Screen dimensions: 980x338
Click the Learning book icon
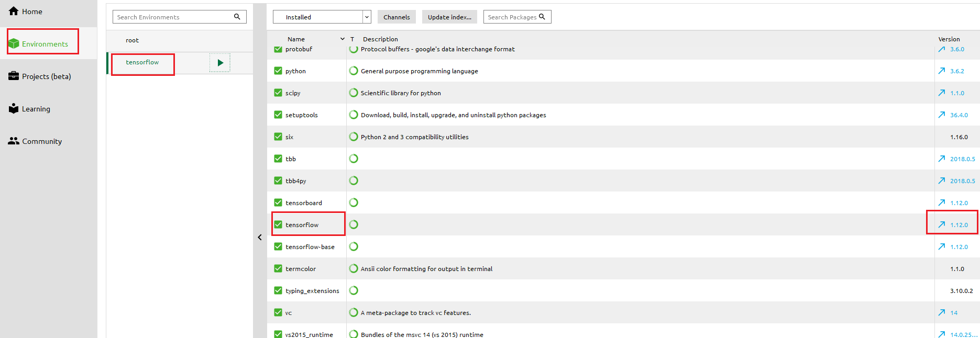(14, 108)
